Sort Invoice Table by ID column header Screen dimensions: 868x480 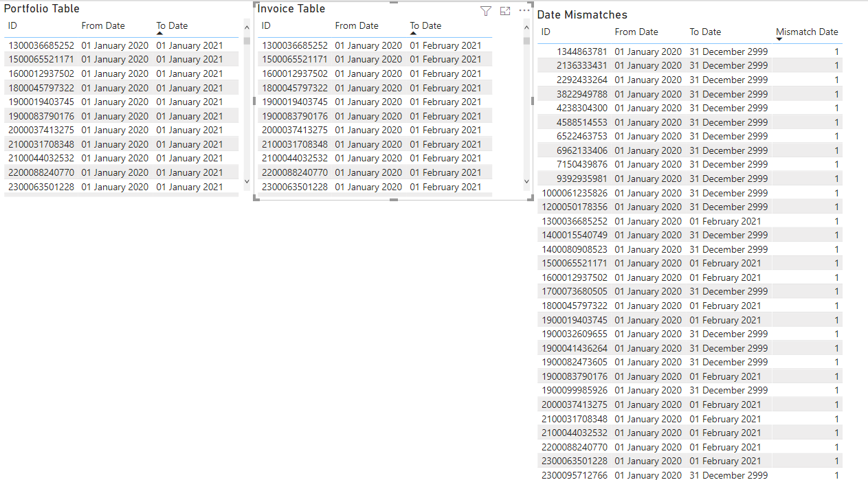pos(266,26)
